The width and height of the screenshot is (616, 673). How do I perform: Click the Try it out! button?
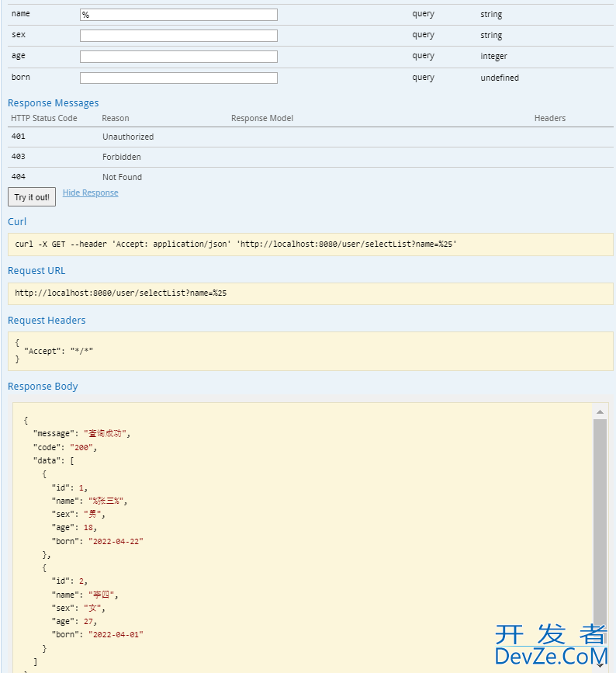coord(32,197)
